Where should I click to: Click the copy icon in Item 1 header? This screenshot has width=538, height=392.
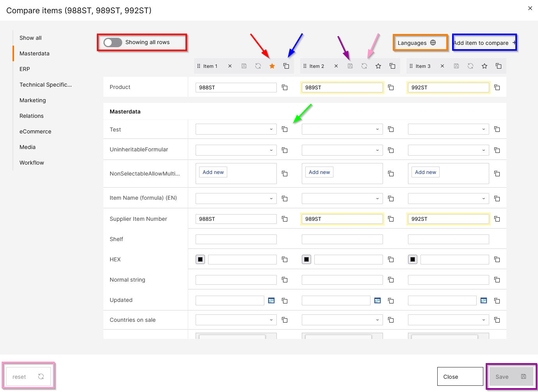point(286,66)
